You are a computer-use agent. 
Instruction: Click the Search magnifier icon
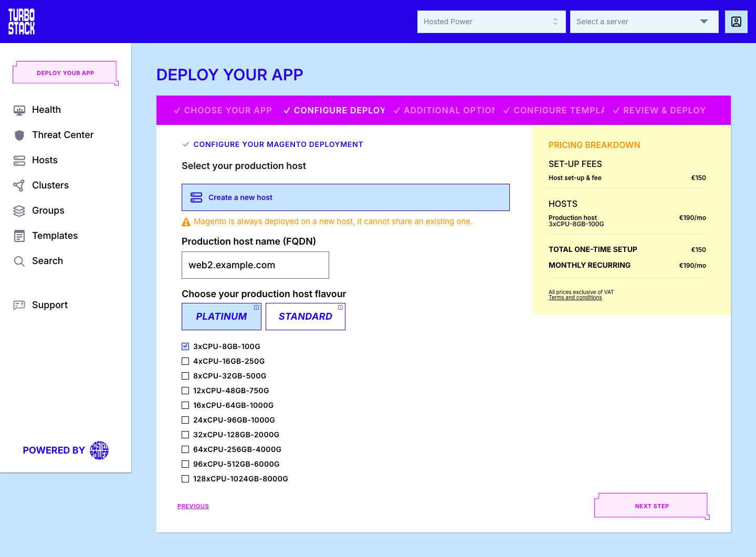click(x=19, y=261)
